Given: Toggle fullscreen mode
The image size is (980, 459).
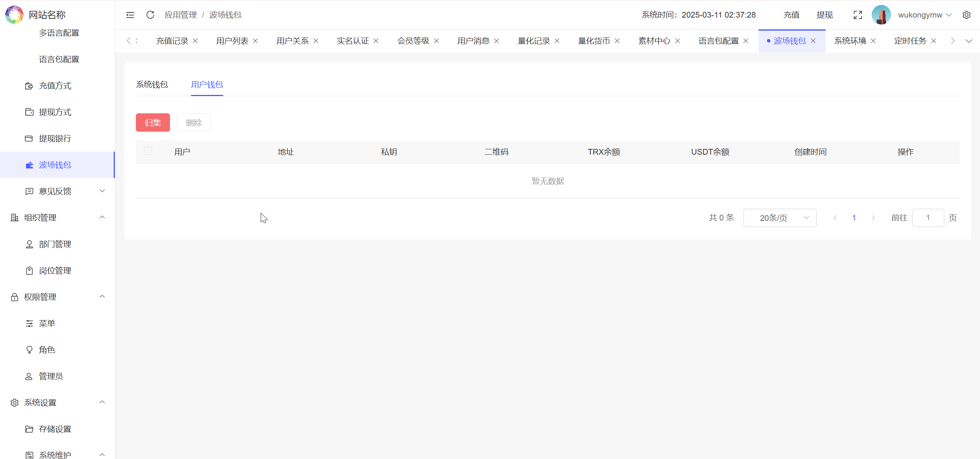Looking at the screenshot, I should (x=857, y=15).
